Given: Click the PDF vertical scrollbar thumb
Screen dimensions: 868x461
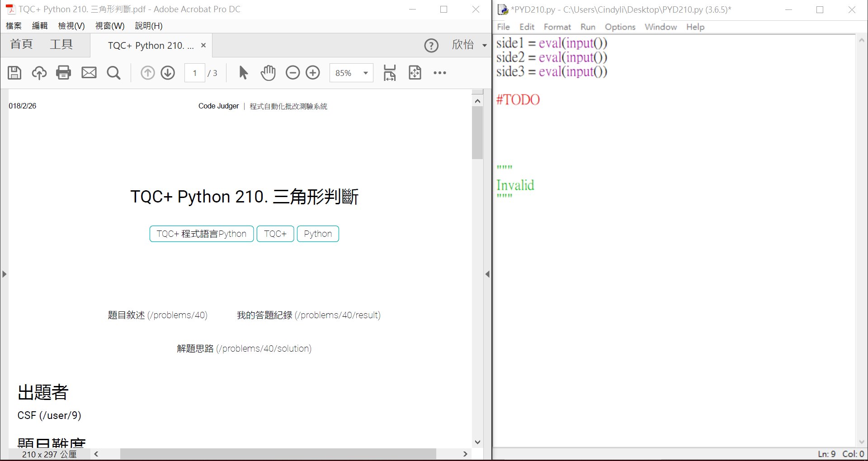Looking at the screenshot, I should (477, 133).
